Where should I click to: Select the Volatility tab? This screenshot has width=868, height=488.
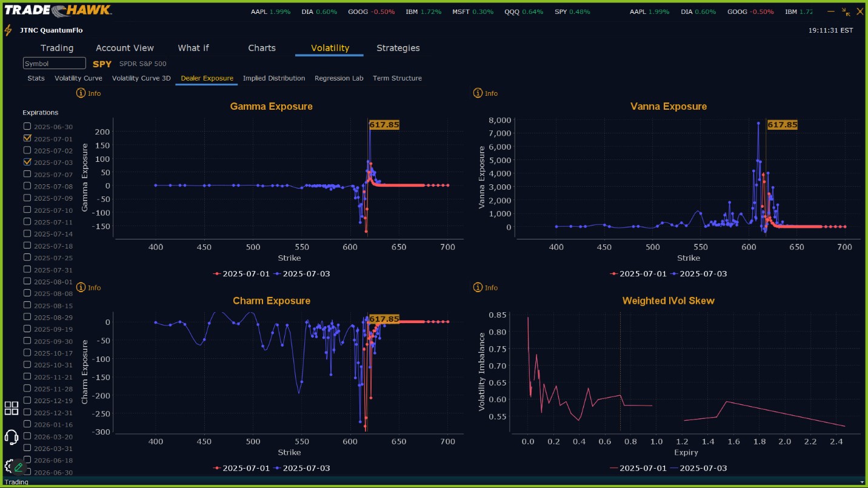pyautogui.click(x=330, y=48)
